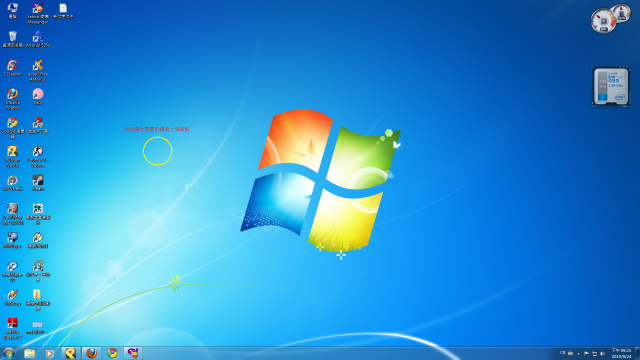The image size is (640, 360).
Task: Open the red helmet downloader shortcut
Action: tap(38, 125)
